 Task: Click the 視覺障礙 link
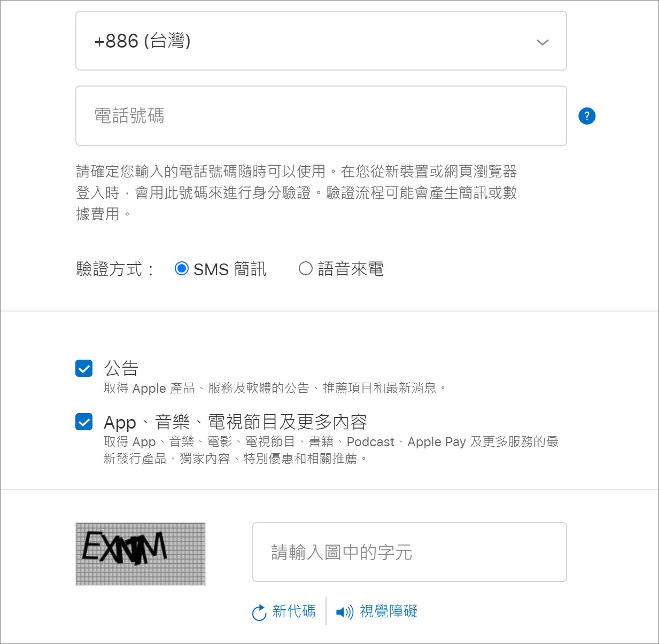[389, 611]
